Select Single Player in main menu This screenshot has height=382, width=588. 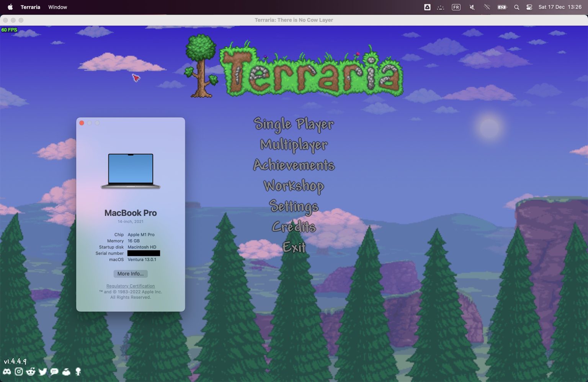click(x=294, y=124)
